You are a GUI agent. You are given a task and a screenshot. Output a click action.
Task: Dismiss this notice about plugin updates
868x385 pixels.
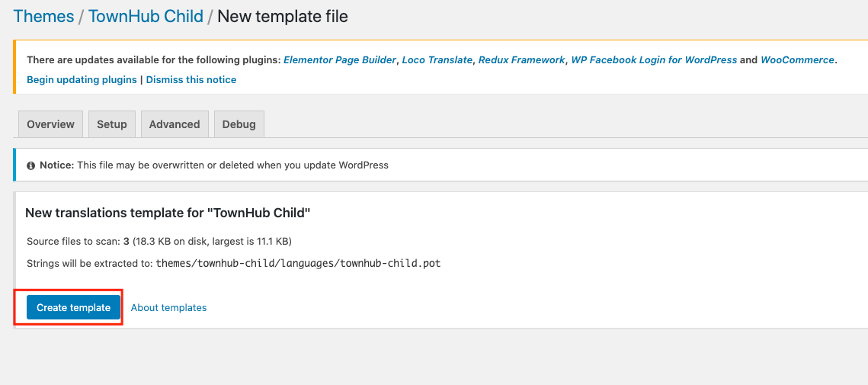point(191,80)
